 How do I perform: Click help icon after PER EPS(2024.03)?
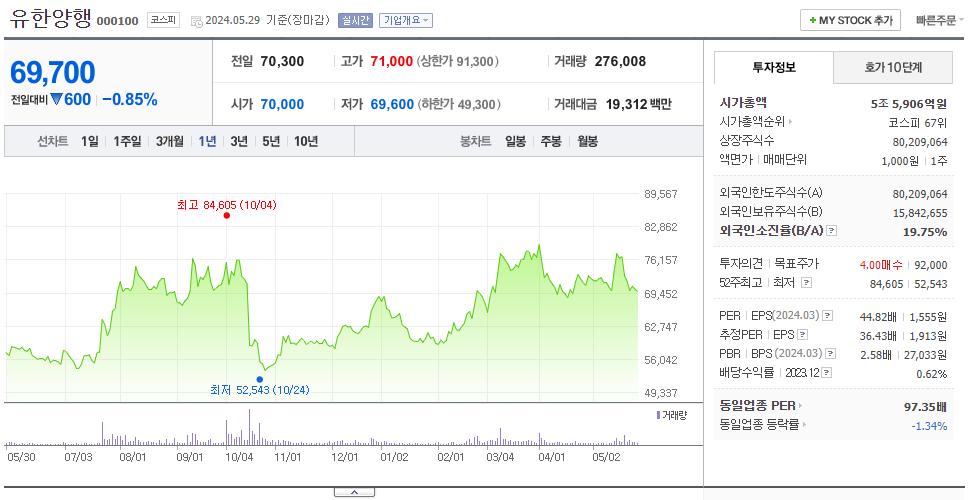(x=828, y=316)
